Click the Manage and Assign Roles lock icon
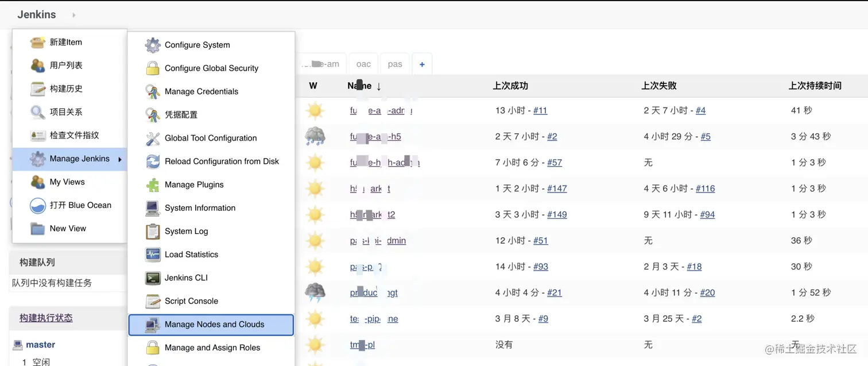 tap(153, 348)
